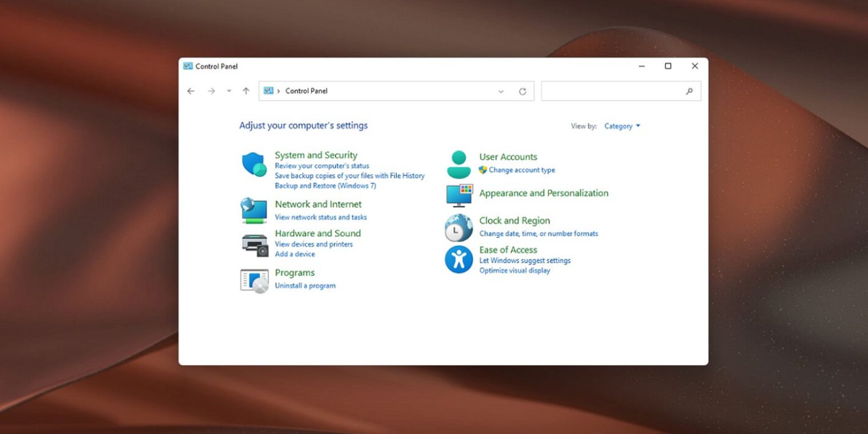This screenshot has height=434, width=868.
Task: Click the Control Panel title bar icon
Action: coord(188,66)
